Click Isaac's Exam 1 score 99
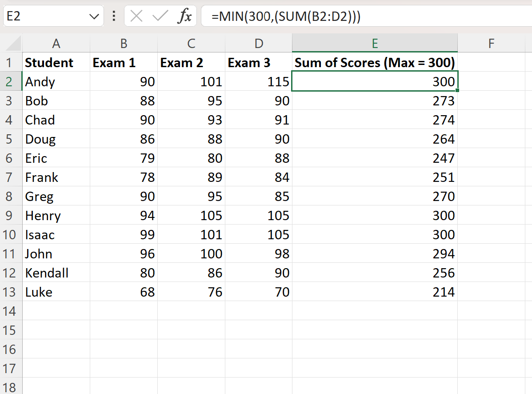This screenshot has height=394, width=532. (x=124, y=234)
